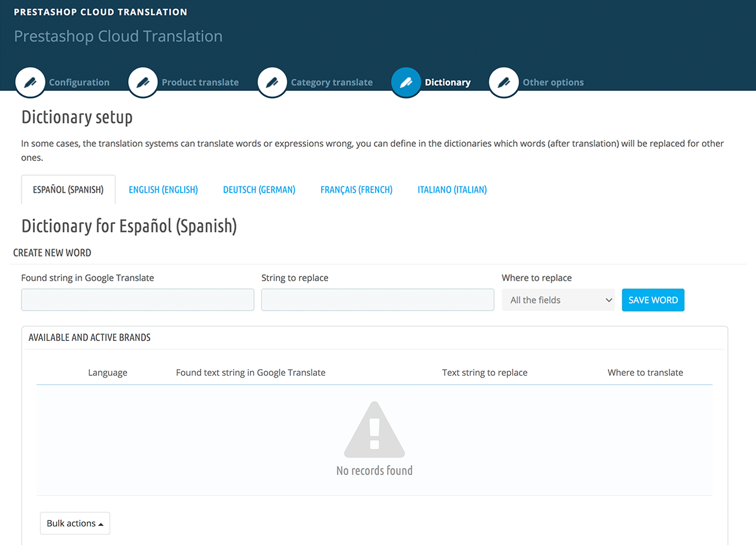
Task: Click the Language column header
Action: [108, 373]
